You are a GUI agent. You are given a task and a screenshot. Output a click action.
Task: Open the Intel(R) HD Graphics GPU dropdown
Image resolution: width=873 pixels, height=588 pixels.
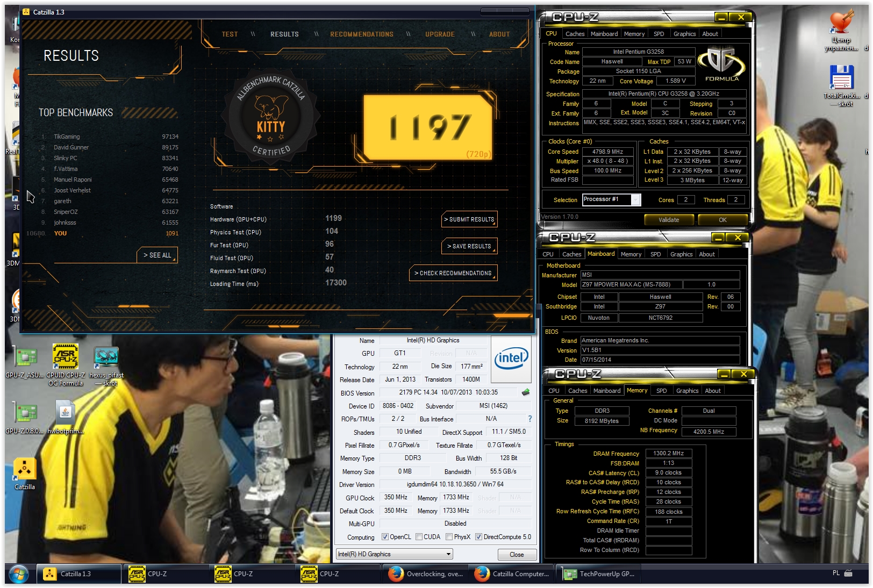click(394, 554)
